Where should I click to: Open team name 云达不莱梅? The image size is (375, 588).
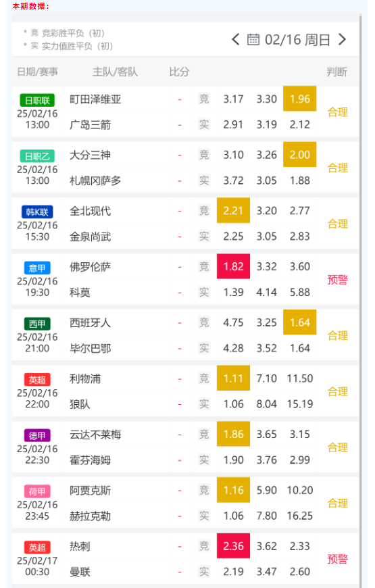(95, 435)
